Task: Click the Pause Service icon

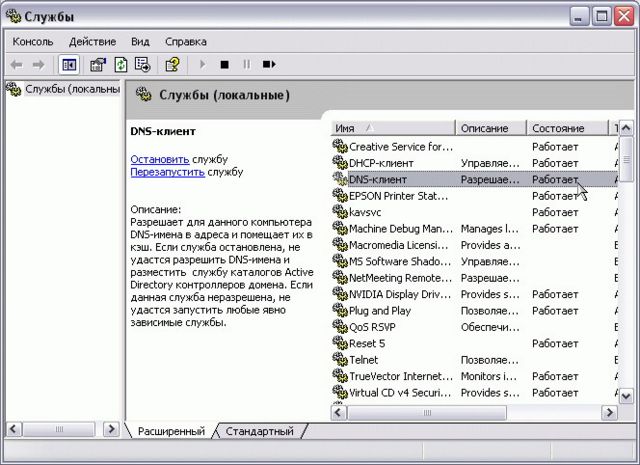Action: click(x=247, y=65)
